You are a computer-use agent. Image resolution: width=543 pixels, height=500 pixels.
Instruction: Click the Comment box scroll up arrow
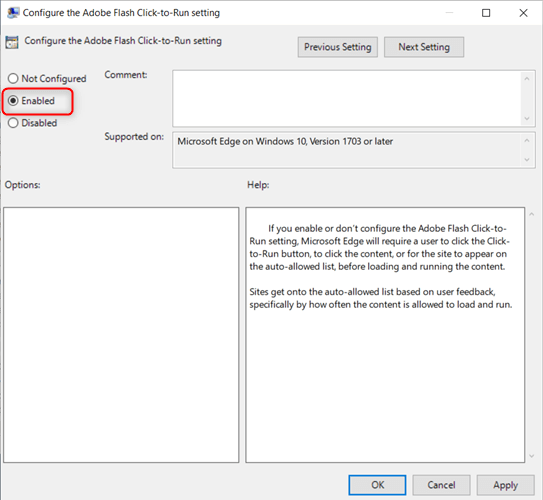[527, 79]
